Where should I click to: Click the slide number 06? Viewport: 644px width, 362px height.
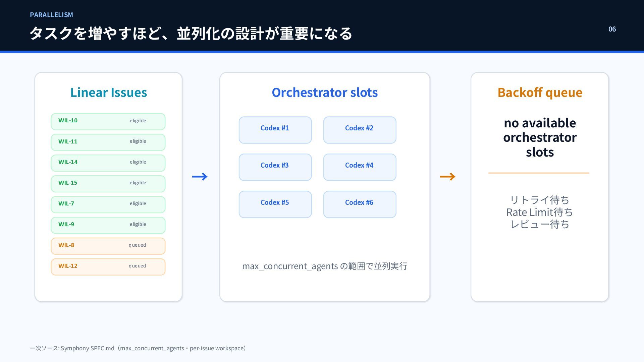point(612,29)
